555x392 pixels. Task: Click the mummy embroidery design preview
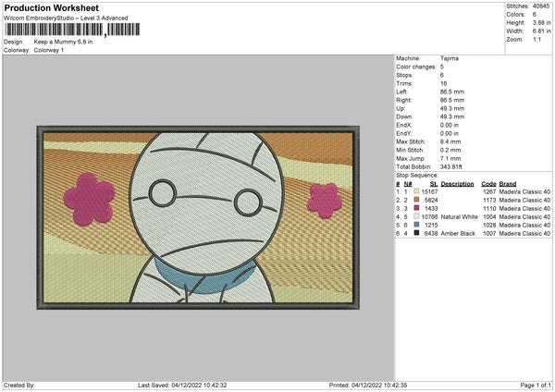(198, 217)
